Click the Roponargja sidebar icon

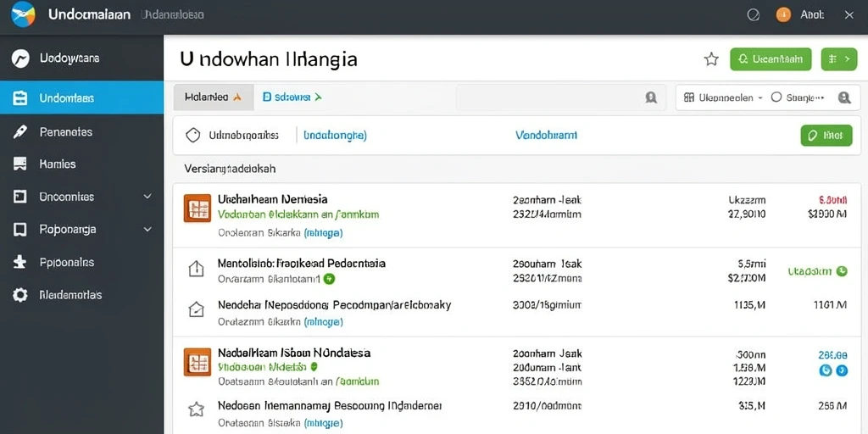[x=20, y=229]
